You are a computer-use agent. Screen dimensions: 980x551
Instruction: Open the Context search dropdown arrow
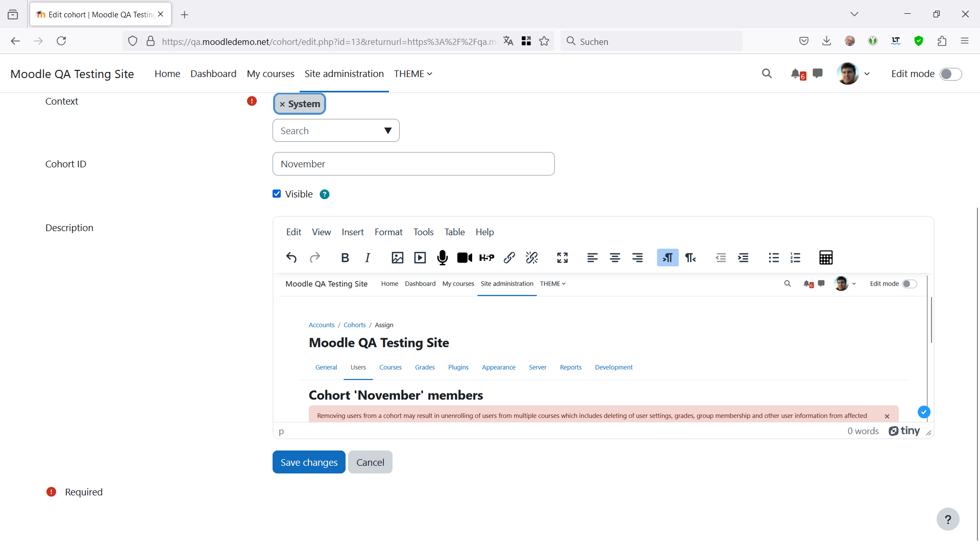[x=388, y=131]
